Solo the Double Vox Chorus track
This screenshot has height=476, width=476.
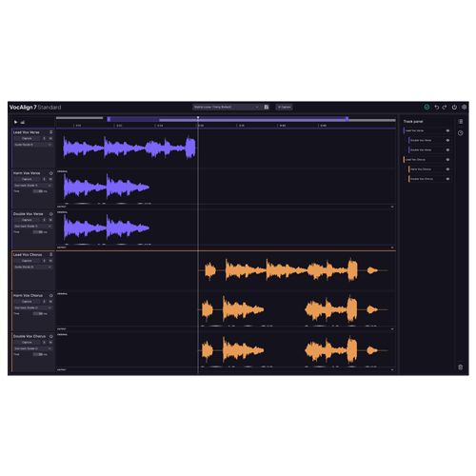pyautogui.click(x=44, y=342)
